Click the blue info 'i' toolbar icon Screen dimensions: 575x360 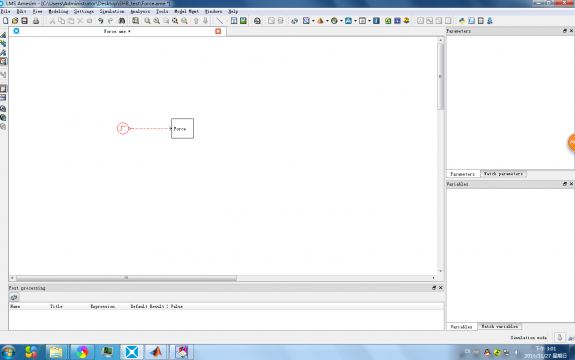[x=376, y=21]
